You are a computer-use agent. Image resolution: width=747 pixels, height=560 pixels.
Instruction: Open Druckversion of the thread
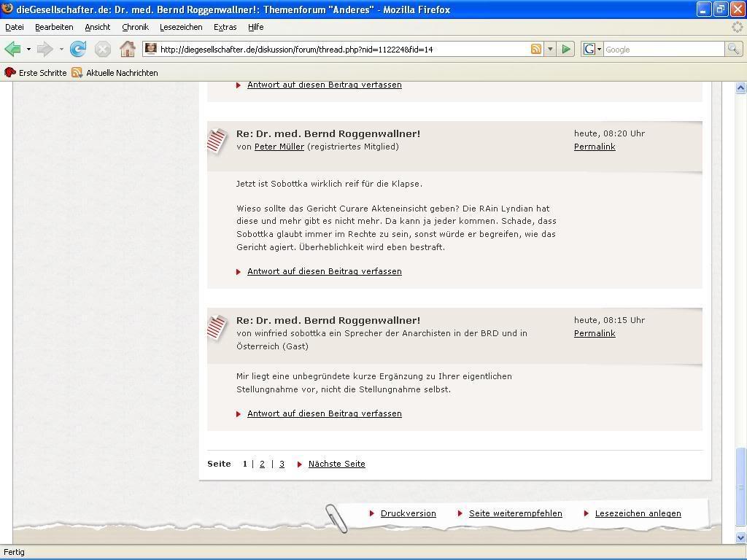[x=408, y=513]
